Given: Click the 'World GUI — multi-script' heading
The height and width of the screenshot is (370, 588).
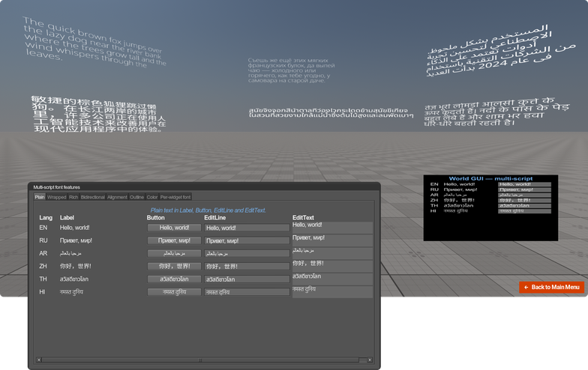Looking at the screenshot, I should (490, 178).
